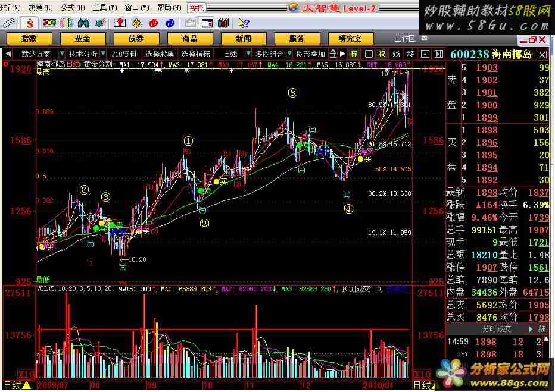Toggle the 线 line-drawing button
Image resolution: width=555 pixels, height=392 pixels.
(396, 54)
